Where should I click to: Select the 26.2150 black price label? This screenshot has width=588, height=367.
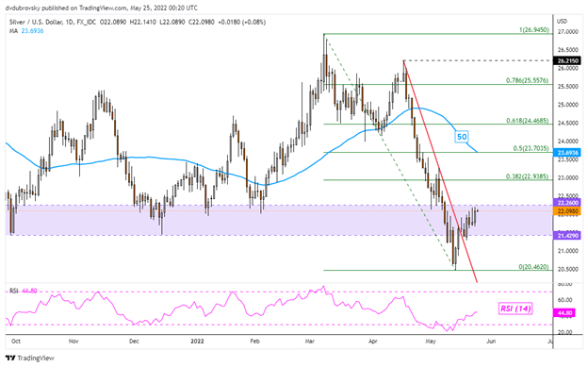point(568,60)
